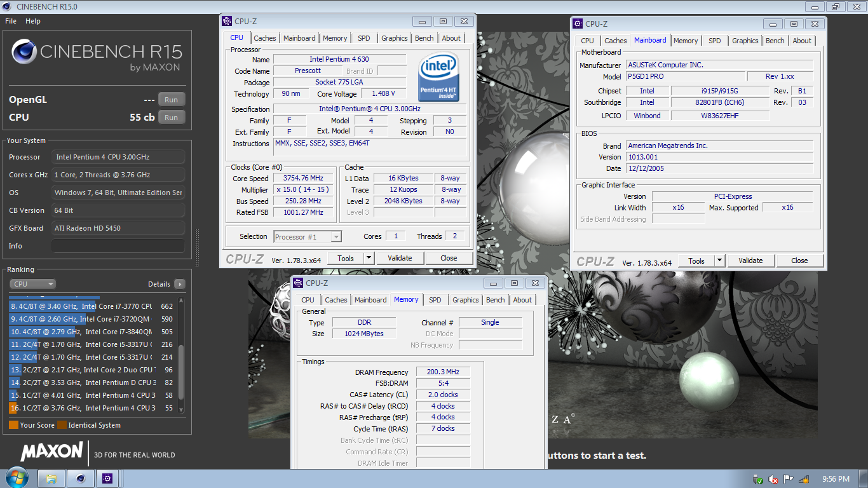The image size is (868, 488).
Task: Click the Cinebench R15 title bar icon
Action: [8, 6]
